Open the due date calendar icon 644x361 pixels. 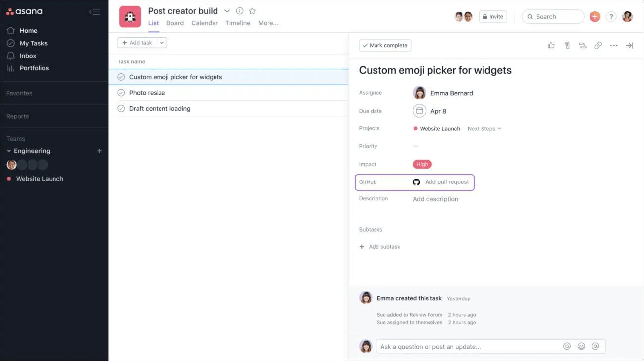click(x=419, y=111)
